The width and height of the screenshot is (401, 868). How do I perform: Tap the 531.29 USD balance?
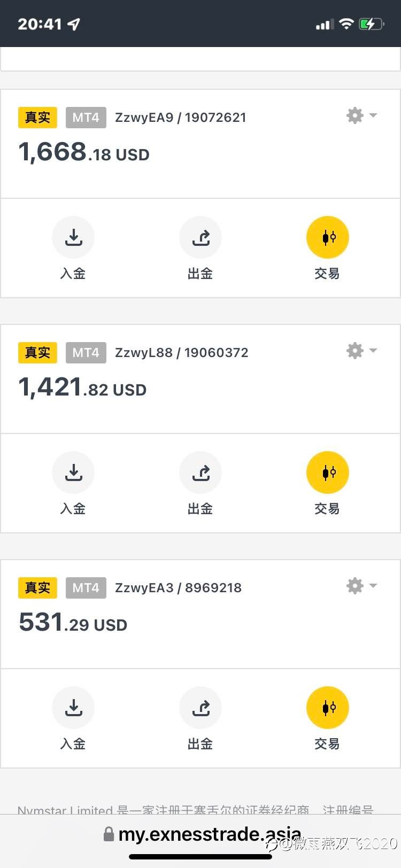(x=73, y=622)
